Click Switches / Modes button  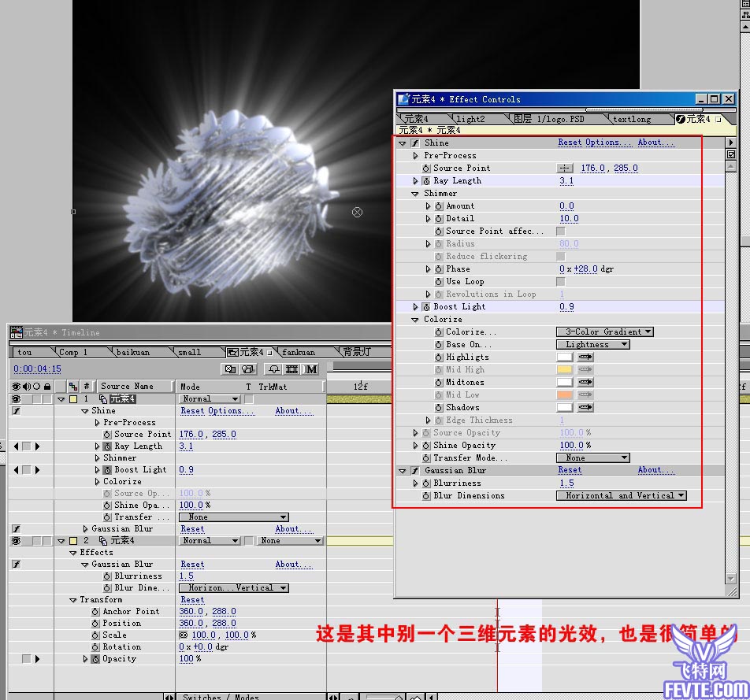221,697
